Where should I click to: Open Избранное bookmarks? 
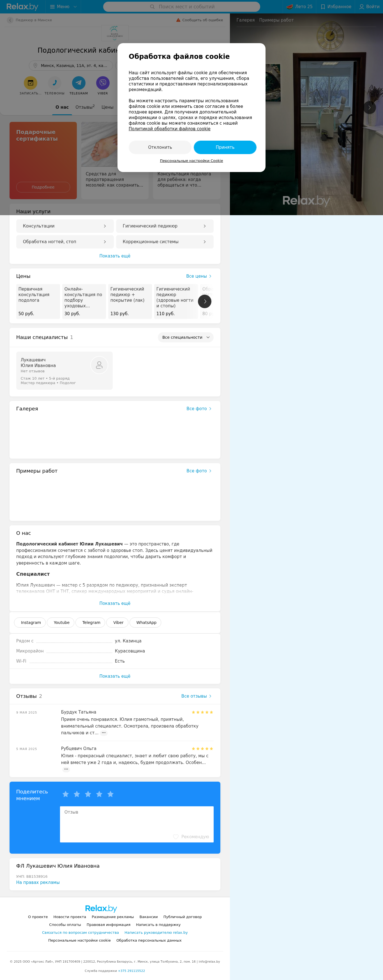point(336,6)
